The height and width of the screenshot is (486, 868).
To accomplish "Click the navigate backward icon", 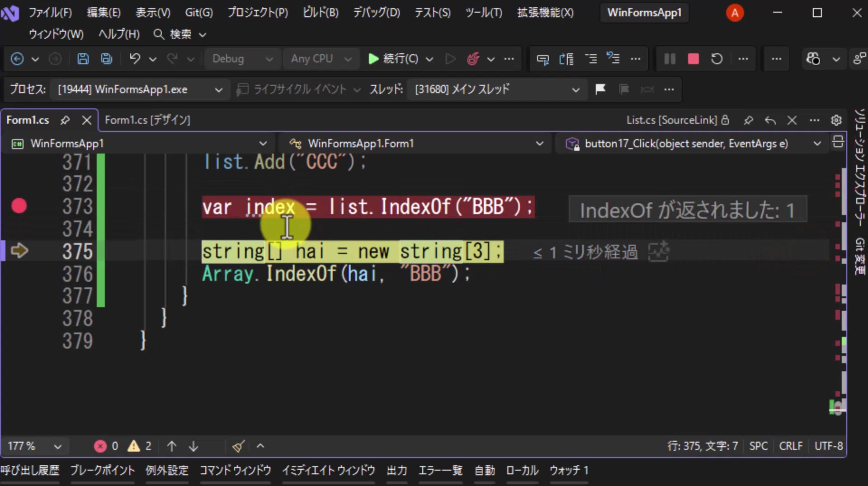I will click(17, 59).
